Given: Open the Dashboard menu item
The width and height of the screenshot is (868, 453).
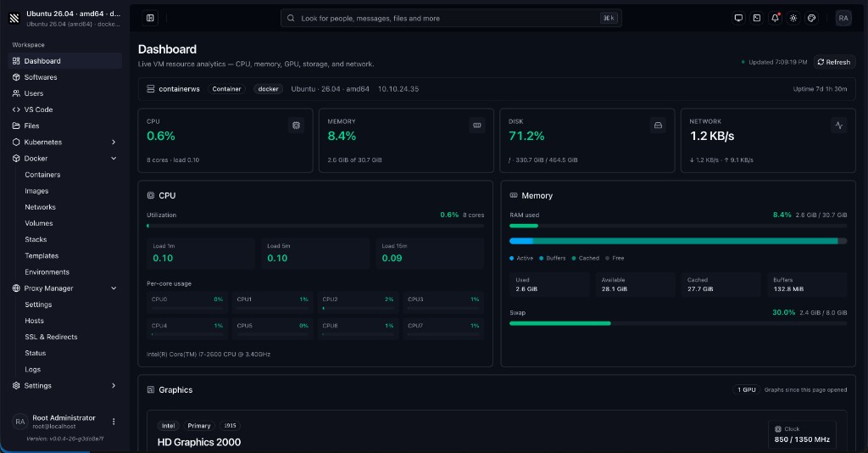Looking at the screenshot, I should coord(65,61).
